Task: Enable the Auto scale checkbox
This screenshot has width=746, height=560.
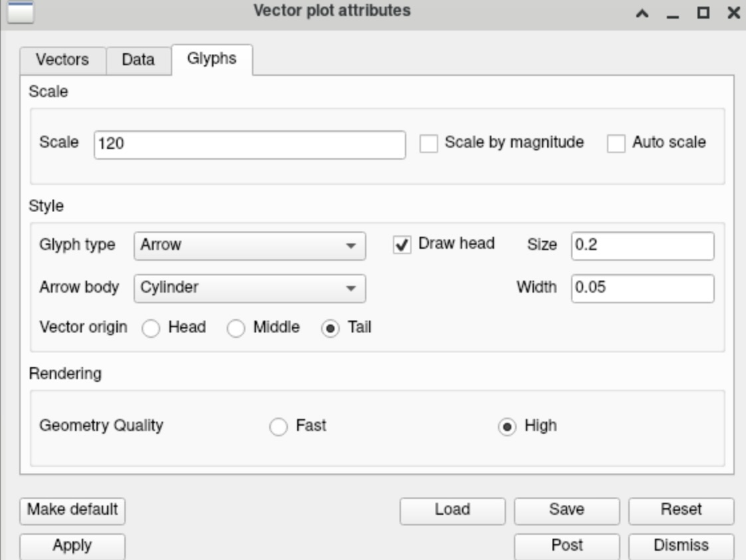Action: [x=617, y=143]
